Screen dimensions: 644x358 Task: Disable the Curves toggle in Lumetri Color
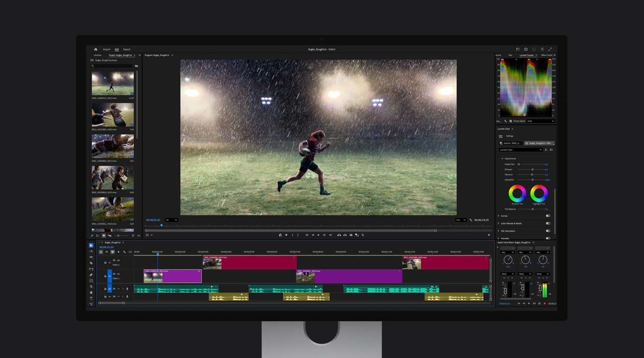pos(547,216)
